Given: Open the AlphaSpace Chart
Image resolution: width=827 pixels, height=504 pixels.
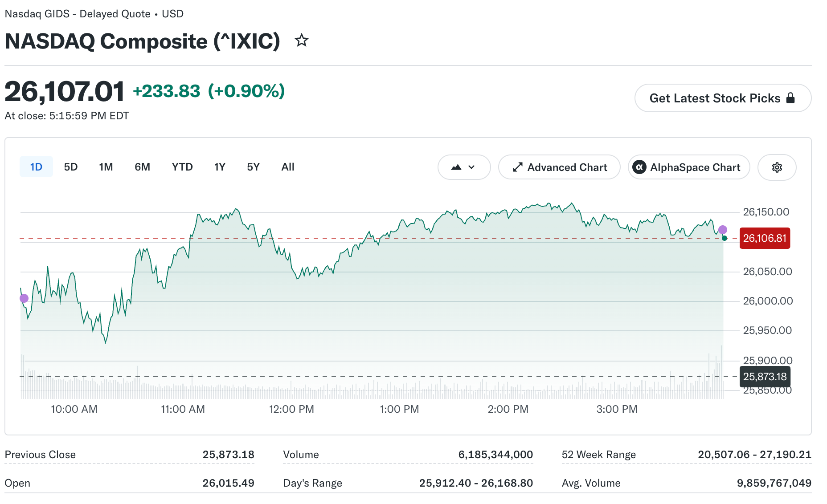Looking at the screenshot, I should point(689,167).
